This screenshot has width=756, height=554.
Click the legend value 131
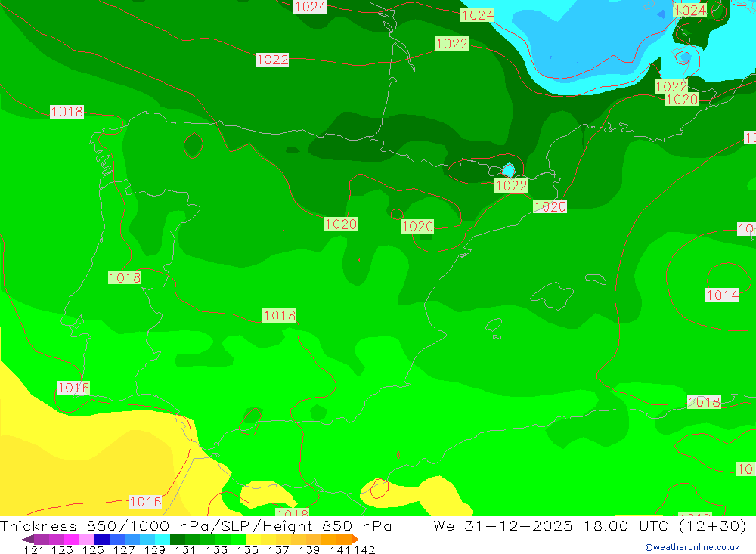tap(185, 549)
